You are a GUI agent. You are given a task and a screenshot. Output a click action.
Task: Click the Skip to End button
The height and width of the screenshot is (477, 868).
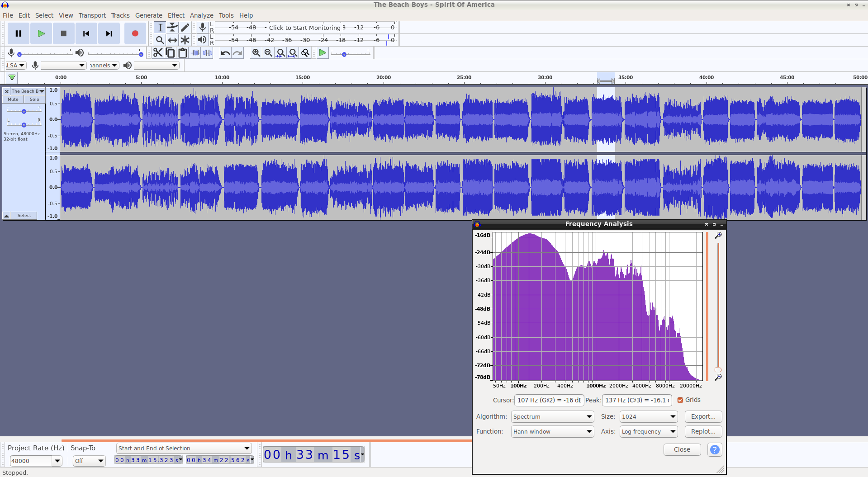click(x=109, y=33)
